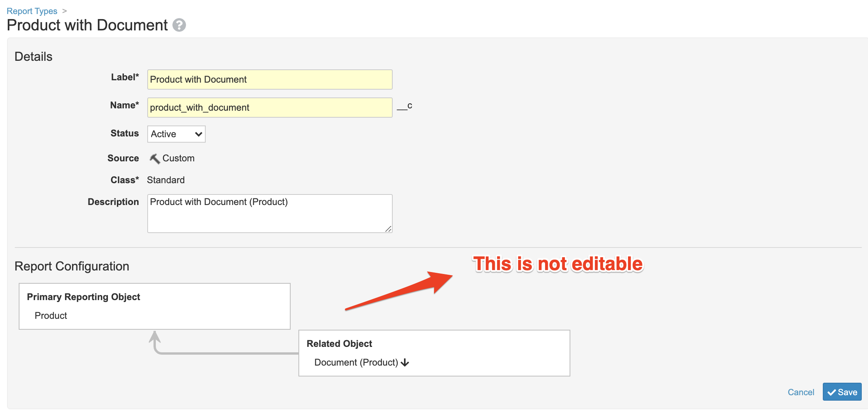Click the gray connector arrow under Primary Reporting Object

click(x=155, y=338)
